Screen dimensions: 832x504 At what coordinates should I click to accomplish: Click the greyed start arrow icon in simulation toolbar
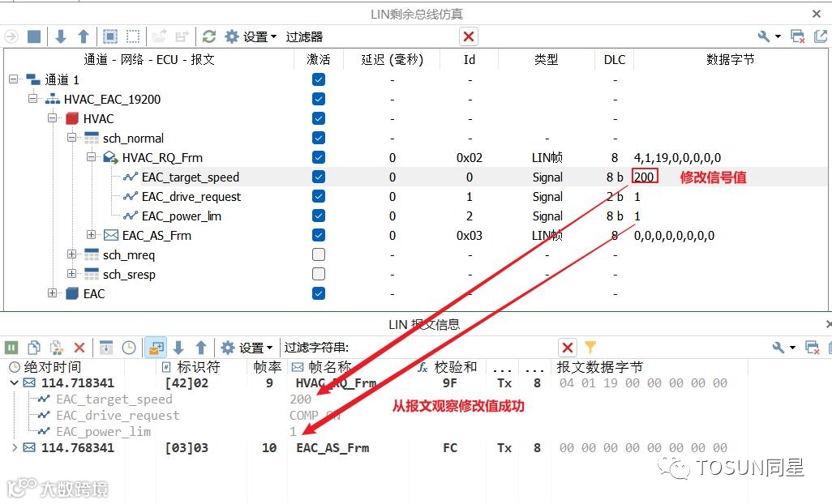[x=11, y=36]
